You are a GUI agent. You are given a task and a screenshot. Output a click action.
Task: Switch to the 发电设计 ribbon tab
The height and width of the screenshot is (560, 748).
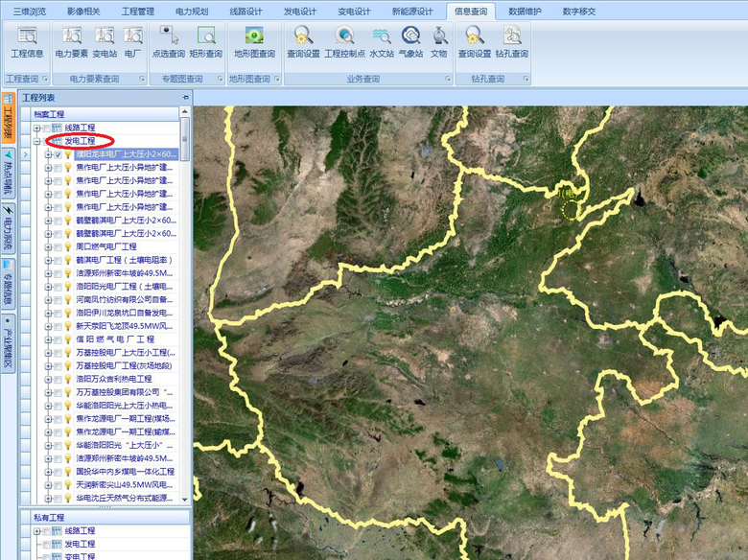tap(300, 12)
